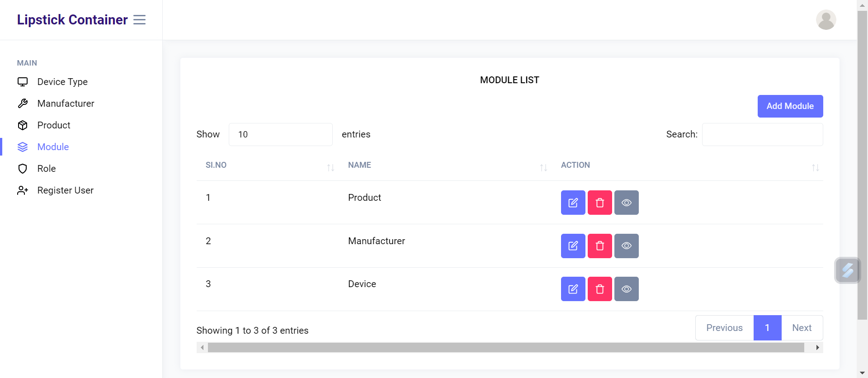Viewport: 868px width, 378px height.
Task: Delete the Manufacturer module row
Action: pyautogui.click(x=599, y=246)
